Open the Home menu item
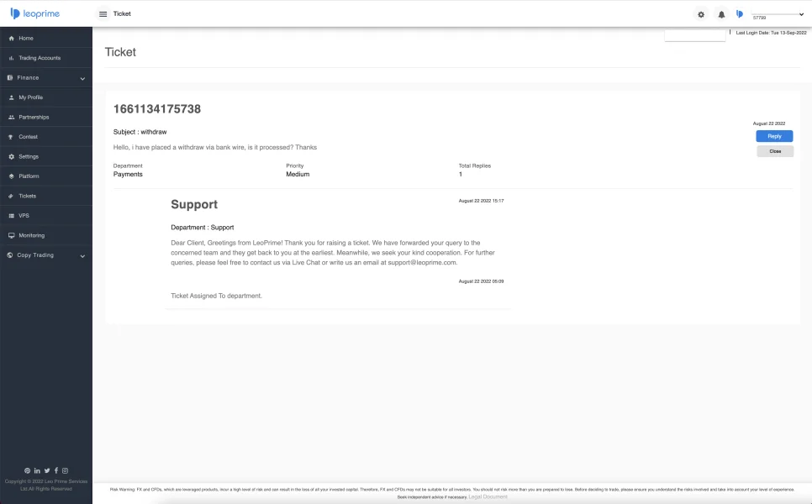The height and width of the screenshot is (504, 812). tap(26, 39)
